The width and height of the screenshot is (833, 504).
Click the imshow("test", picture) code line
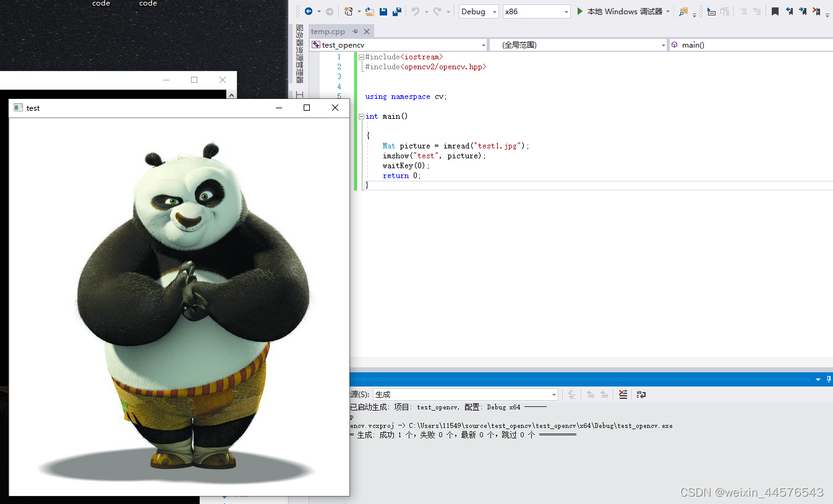click(x=435, y=156)
